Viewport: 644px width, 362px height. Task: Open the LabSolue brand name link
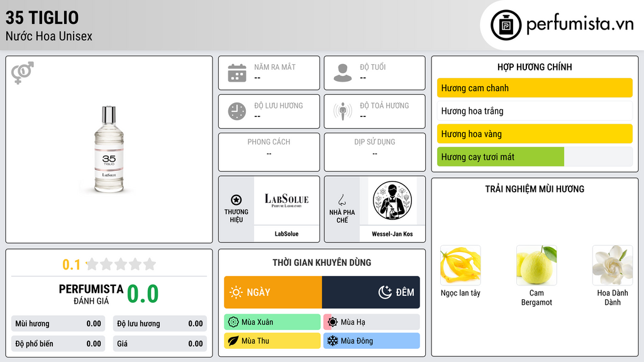point(287,234)
